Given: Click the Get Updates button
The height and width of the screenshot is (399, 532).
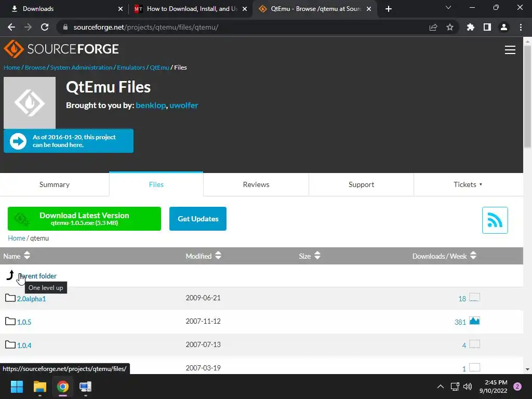Looking at the screenshot, I should 198,219.
